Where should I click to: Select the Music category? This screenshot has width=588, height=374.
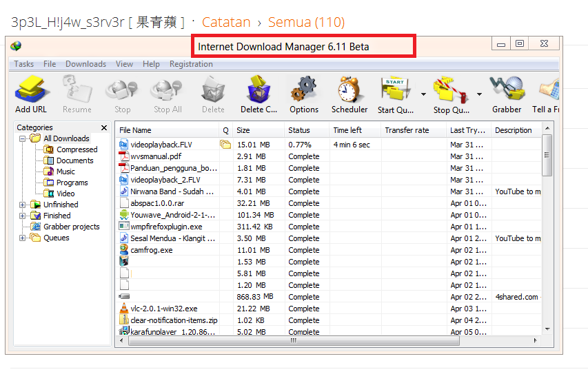[65, 172]
